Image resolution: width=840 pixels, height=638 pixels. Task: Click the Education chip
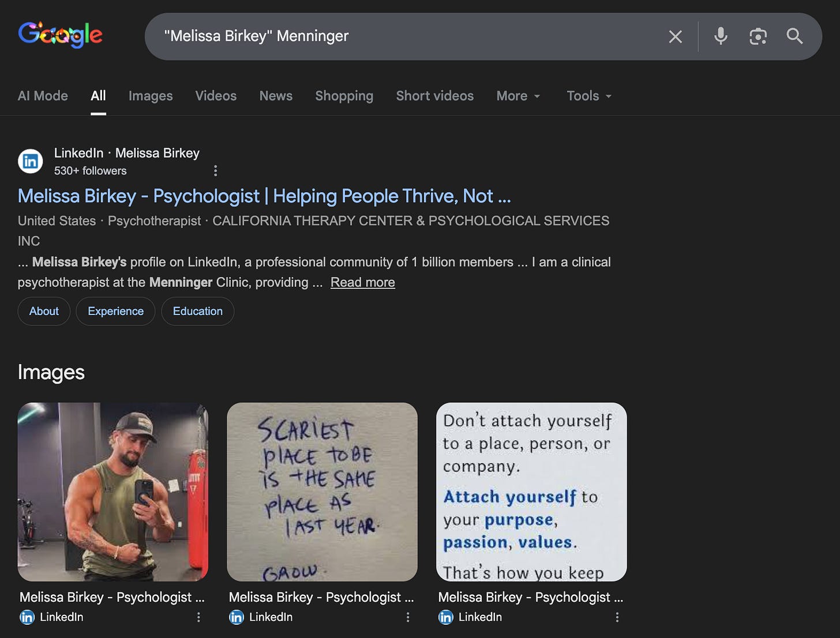pos(198,311)
